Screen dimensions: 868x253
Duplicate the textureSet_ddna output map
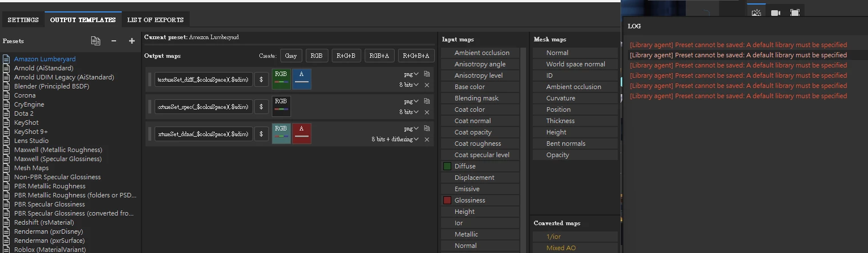click(x=427, y=128)
